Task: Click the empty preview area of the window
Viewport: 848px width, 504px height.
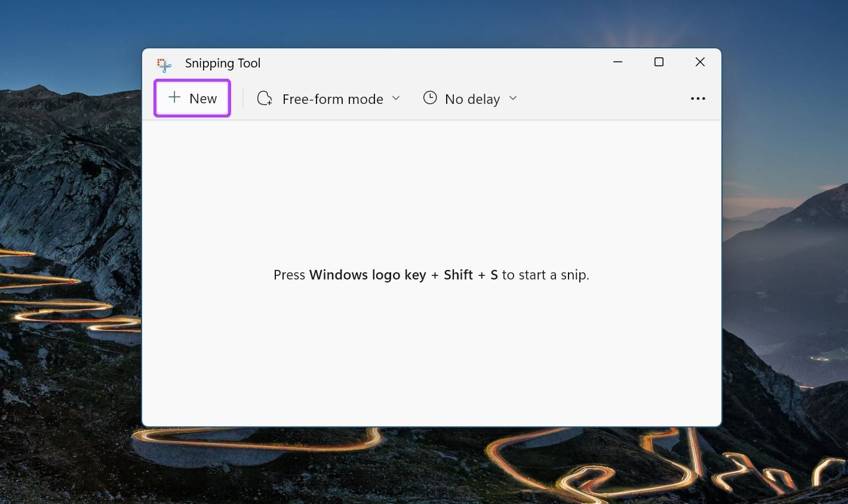Action: (x=431, y=358)
